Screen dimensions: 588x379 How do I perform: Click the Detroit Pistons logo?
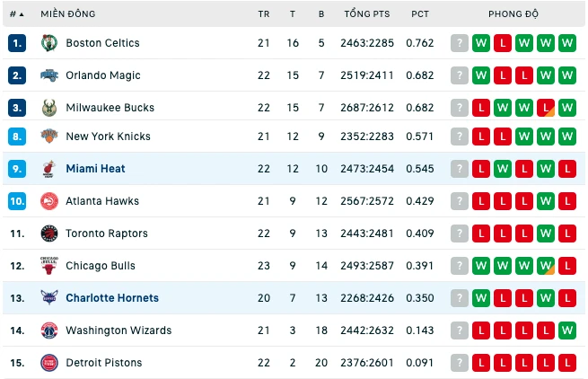(x=49, y=363)
